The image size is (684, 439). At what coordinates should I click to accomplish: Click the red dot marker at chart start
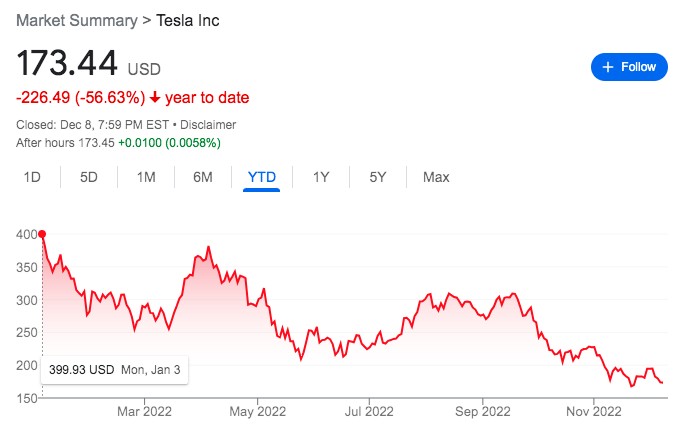(x=41, y=234)
